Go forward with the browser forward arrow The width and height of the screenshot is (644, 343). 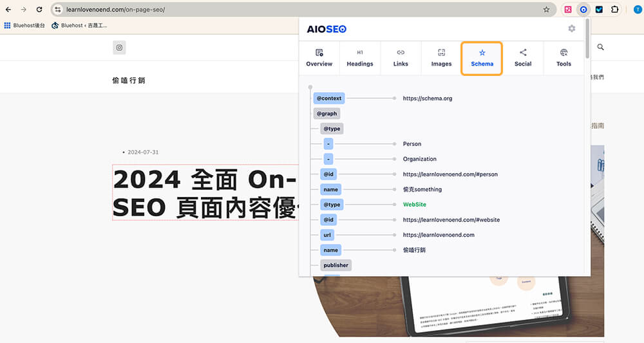[x=23, y=10]
